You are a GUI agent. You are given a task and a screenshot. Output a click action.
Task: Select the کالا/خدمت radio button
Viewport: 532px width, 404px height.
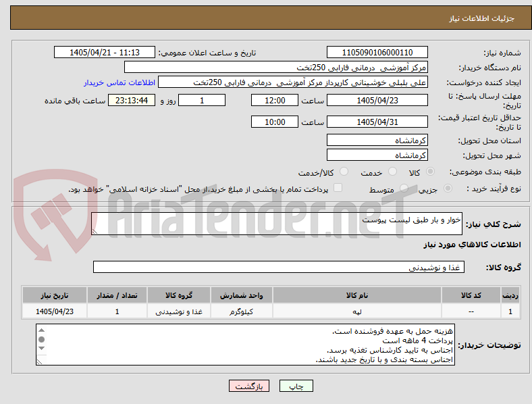coord(344,172)
